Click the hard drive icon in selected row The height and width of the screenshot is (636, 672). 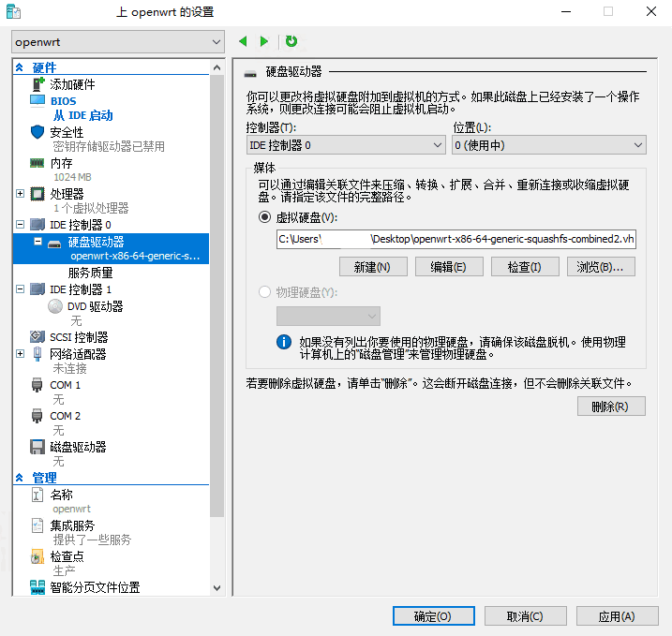[x=54, y=244]
